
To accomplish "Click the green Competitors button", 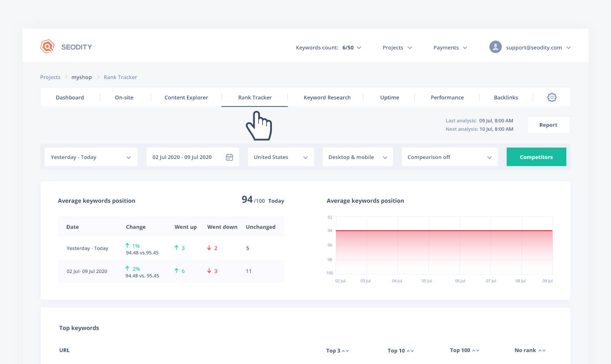I will coord(536,157).
